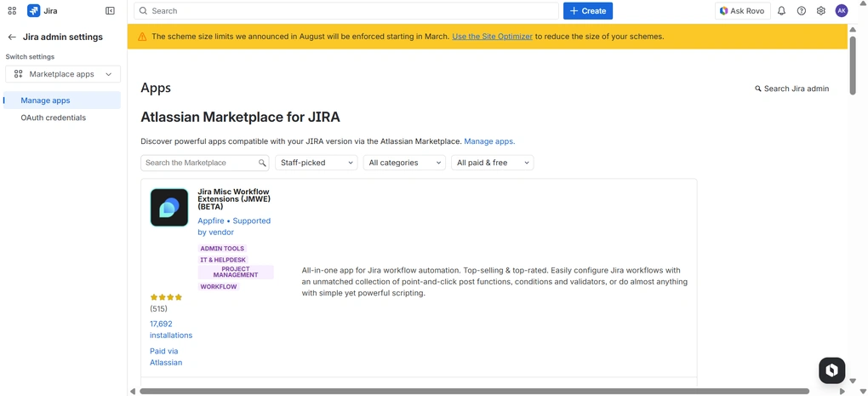Viewport: 868px width, 396px height.
Task: Open the Marketplace apps settings switcher
Action: (x=63, y=74)
